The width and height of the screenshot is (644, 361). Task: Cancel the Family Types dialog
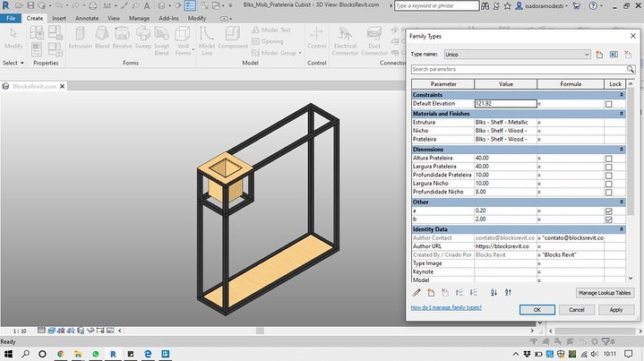tap(576, 310)
